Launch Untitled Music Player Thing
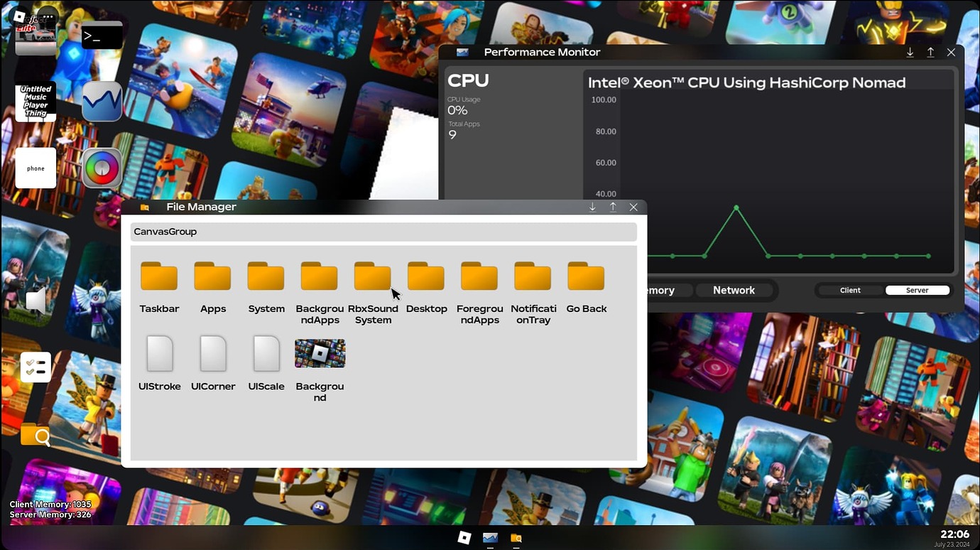 pyautogui.click(x=36, y=102)
